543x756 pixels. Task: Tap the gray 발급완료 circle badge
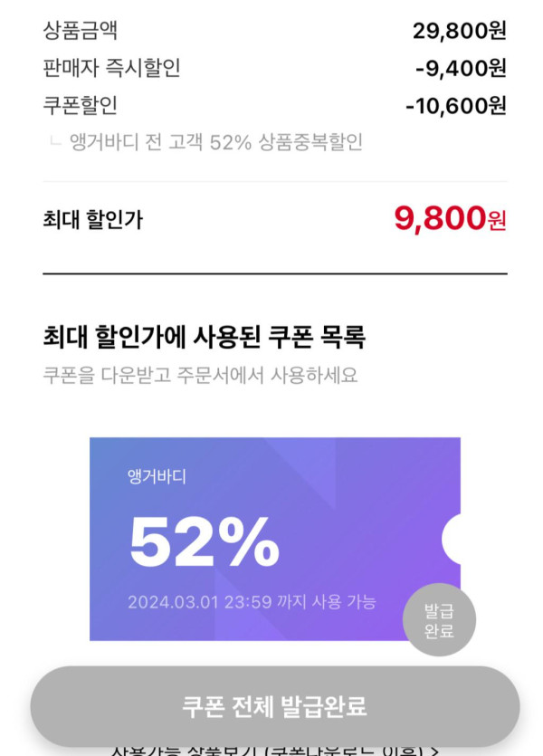click(439, 620)
